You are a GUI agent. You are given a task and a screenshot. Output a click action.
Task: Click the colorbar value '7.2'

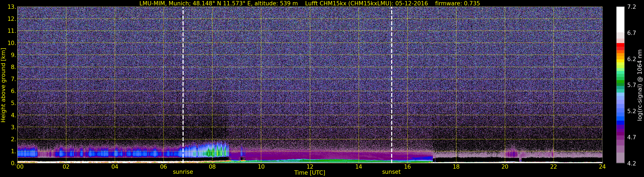[632, 7]
